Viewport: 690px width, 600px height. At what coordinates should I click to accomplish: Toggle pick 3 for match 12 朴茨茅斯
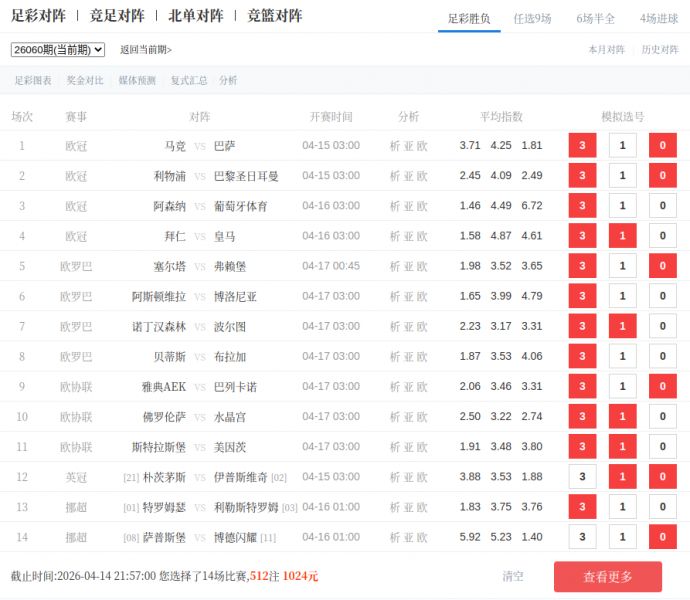coord(582,477)
